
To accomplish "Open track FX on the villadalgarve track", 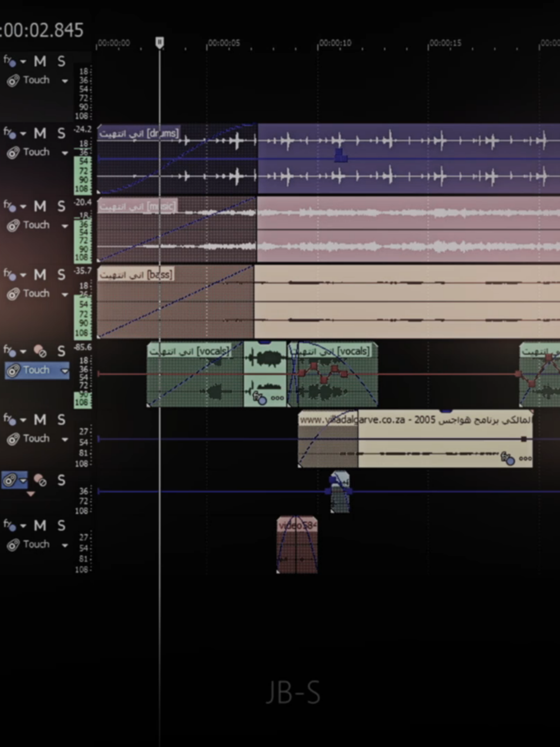I will click(x=9, y=419).
